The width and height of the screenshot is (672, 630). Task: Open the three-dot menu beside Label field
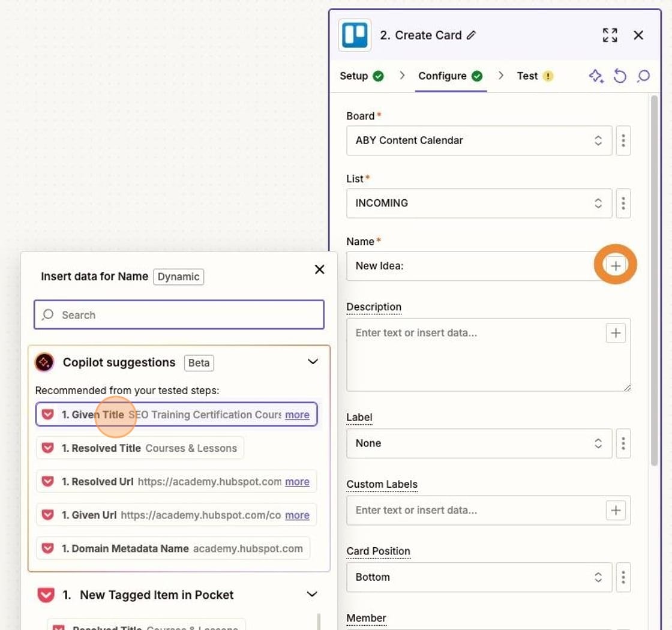click(623, 443)
